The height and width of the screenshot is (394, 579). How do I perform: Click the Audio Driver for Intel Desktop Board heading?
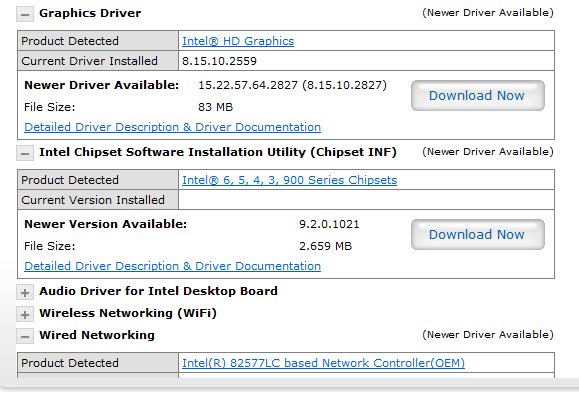point(158,291)
